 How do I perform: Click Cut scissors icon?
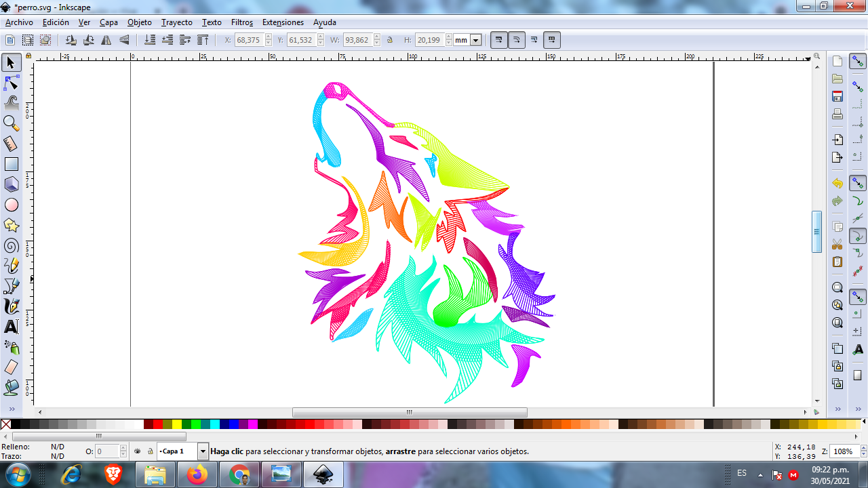point(837,244)
